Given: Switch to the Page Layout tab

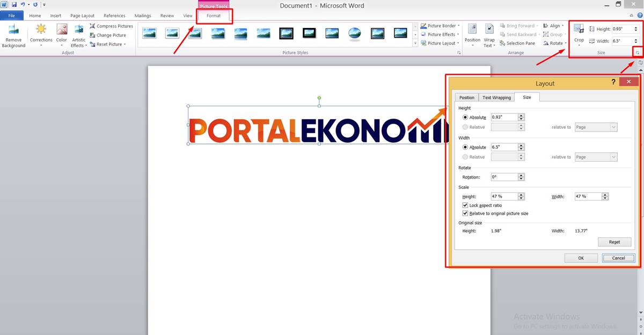Looking at the screenshot, I should tap(82, 16).
